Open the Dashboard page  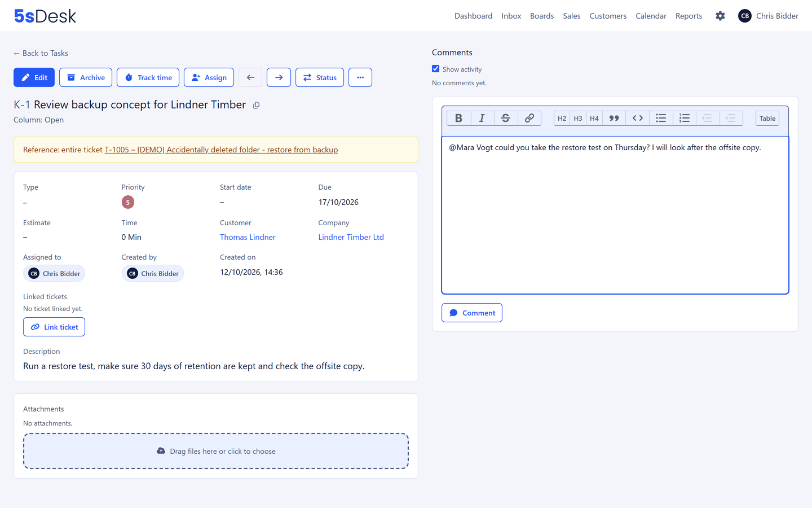(473, 16)
